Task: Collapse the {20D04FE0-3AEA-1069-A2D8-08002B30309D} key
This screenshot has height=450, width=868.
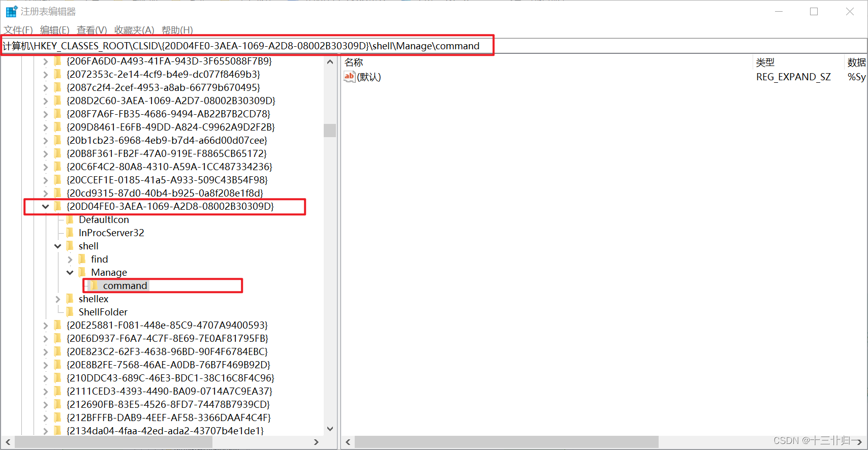Action: point(45,206)
